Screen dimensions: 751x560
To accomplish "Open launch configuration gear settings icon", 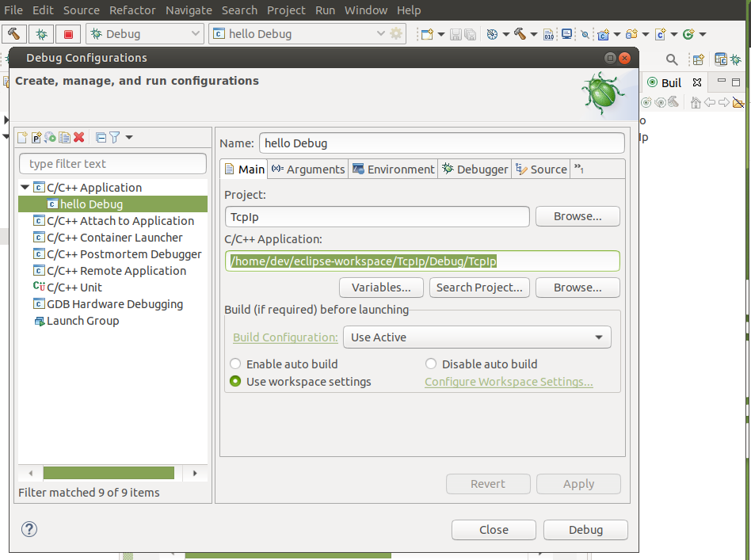I will tap(396, 33).
